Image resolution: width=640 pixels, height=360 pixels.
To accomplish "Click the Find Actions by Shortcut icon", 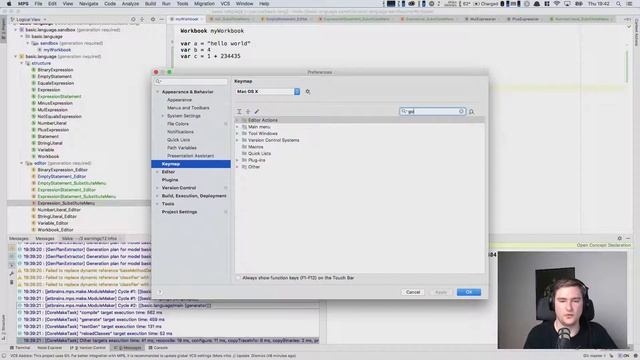I will coord(471,112).
